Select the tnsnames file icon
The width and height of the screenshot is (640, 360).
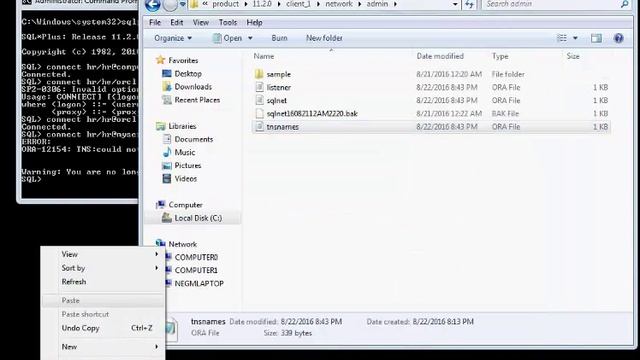[x=259, y=127]
